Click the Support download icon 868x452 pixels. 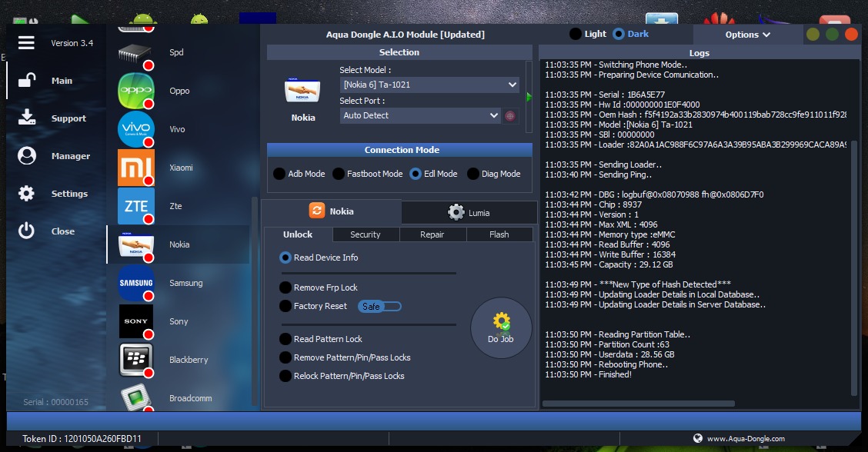27,118
